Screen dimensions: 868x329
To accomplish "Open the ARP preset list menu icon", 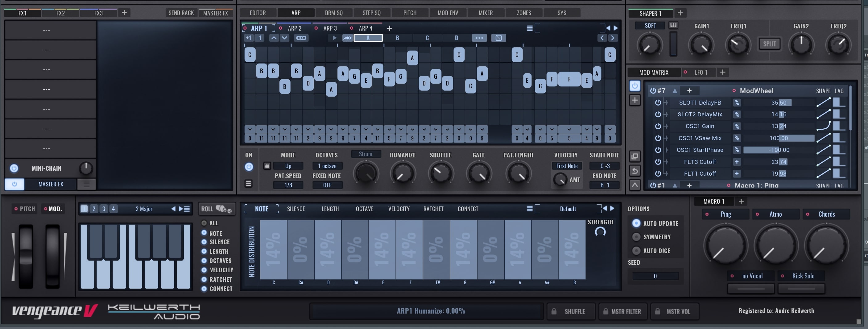I will click(x=529, y=28).
